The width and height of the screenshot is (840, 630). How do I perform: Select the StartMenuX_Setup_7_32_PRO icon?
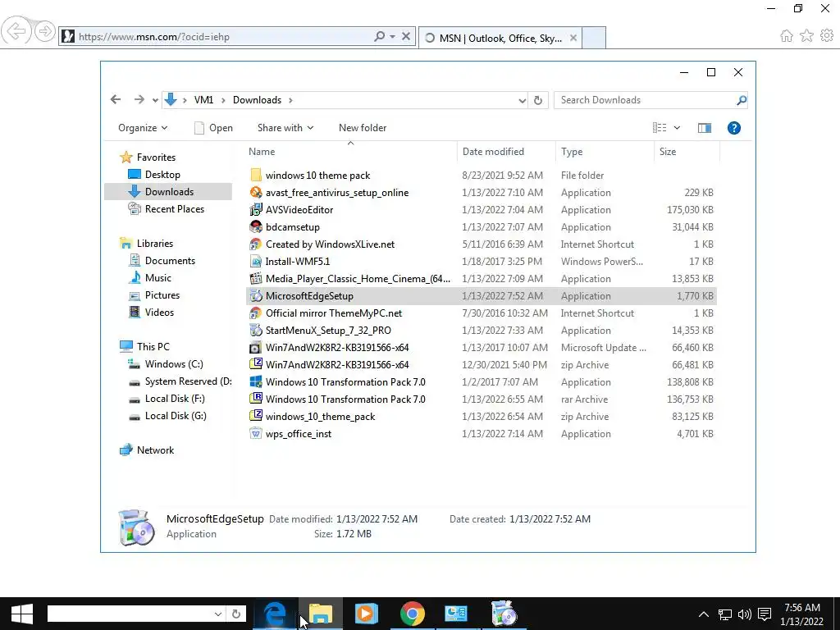tap(256, 330)
